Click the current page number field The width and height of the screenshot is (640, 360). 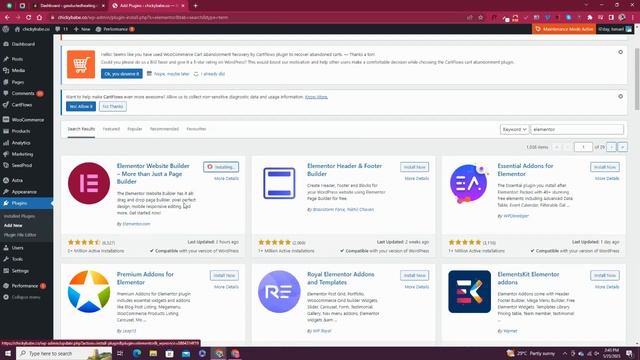583,147
